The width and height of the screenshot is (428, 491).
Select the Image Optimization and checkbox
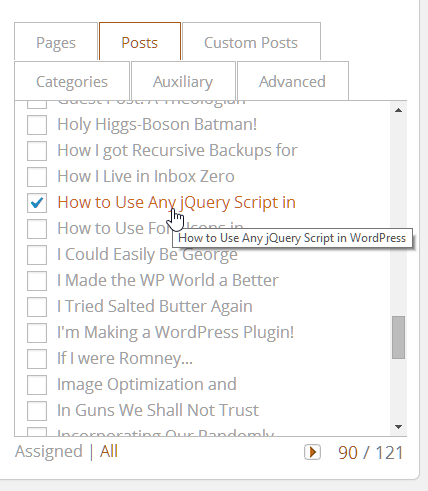[37, 385]
